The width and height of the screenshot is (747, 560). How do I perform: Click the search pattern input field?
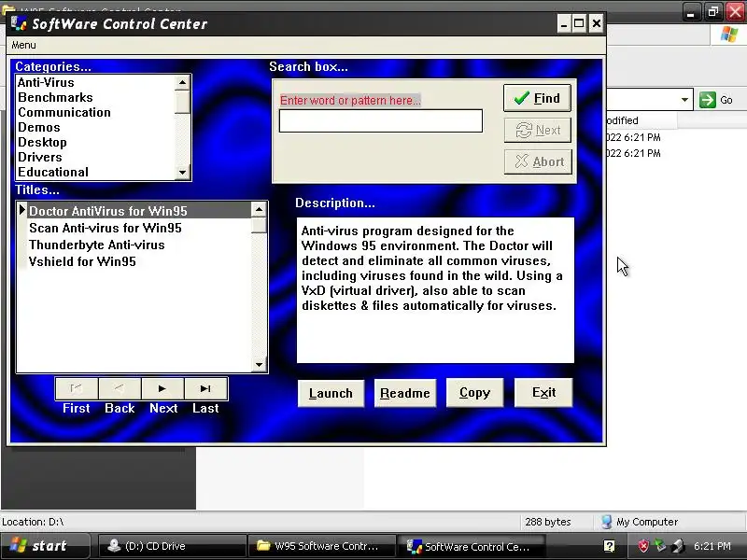pyautogui.click(x=381, y=121)
